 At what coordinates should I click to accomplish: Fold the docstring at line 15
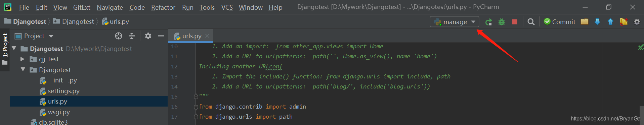196,97
